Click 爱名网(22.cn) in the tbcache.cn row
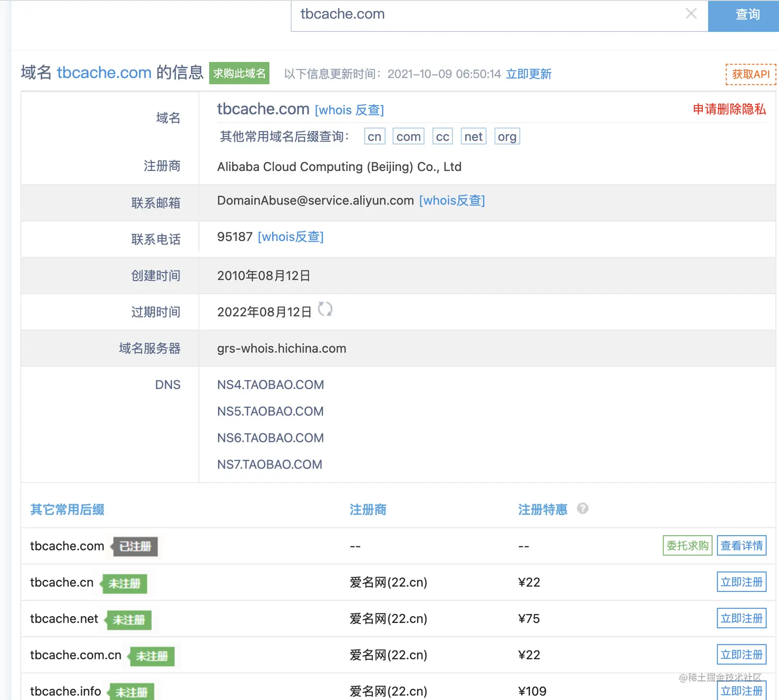Screen dimensions: 779x700 (x=388, y=582)
